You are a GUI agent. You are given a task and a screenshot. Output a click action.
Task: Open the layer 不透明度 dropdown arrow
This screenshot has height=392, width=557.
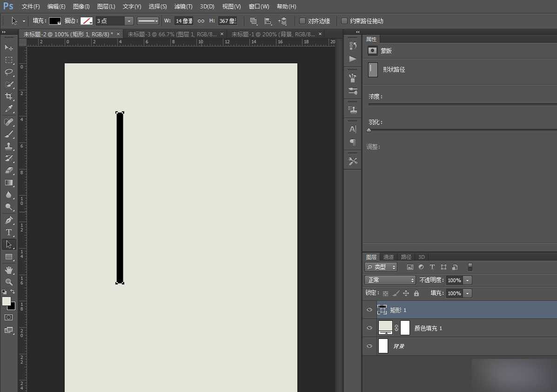pos(468,280)
